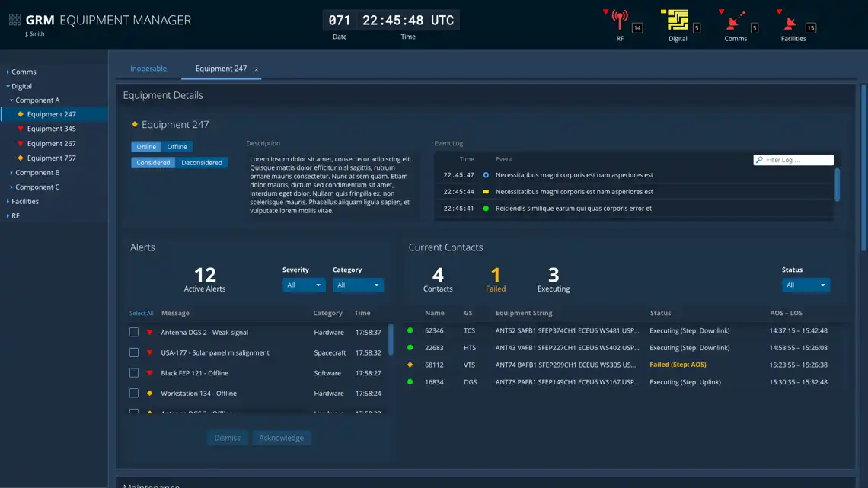Screen dimensions: 868x488
Task: Click the UTC date and time clock
Action: point(391,21)
